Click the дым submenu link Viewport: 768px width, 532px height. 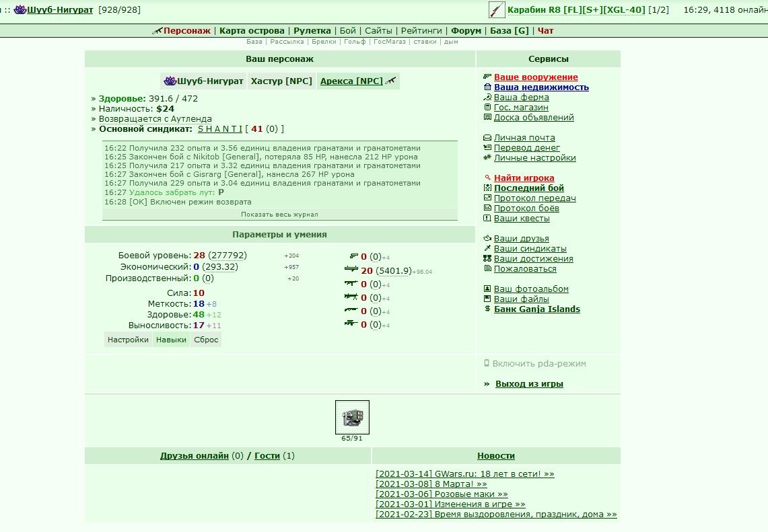pyautogui.click(x=451, y=42)
